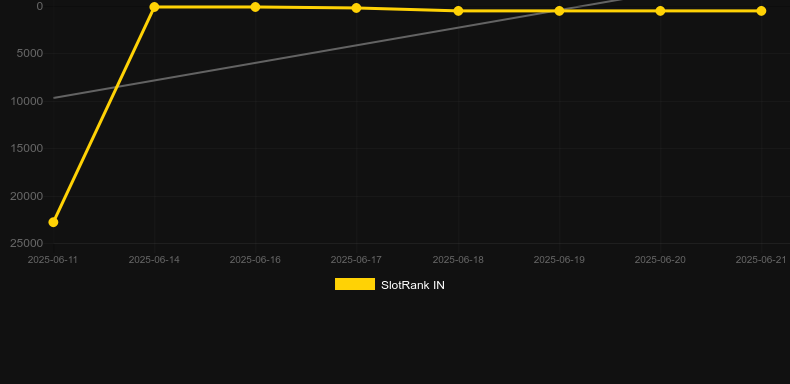Click the 2025-06-11 x-axis date label
Viewport: 790px width, 384px height.
53,260
